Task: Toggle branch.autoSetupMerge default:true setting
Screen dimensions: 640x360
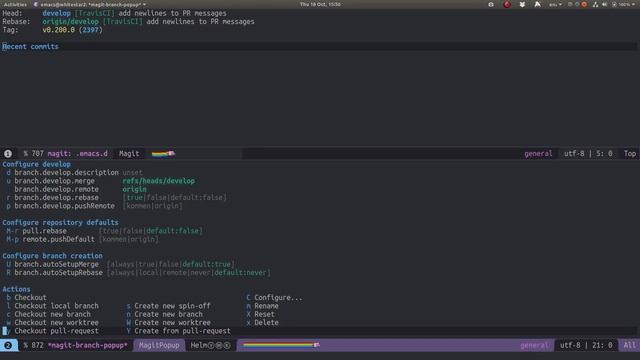Action: (208, 264)
